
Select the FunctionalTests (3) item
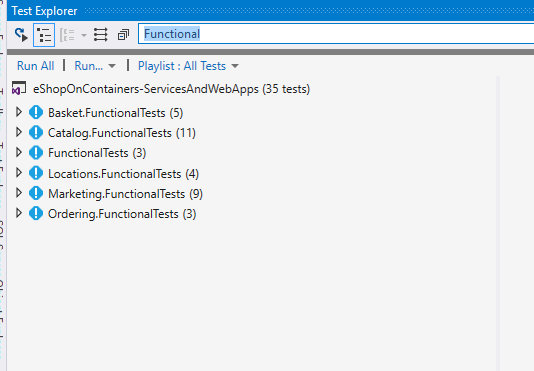(x=97, y=153)
